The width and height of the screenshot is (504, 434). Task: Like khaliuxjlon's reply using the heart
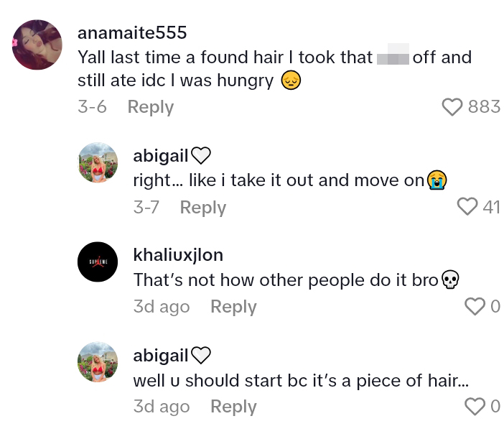(x=475, y=307)
